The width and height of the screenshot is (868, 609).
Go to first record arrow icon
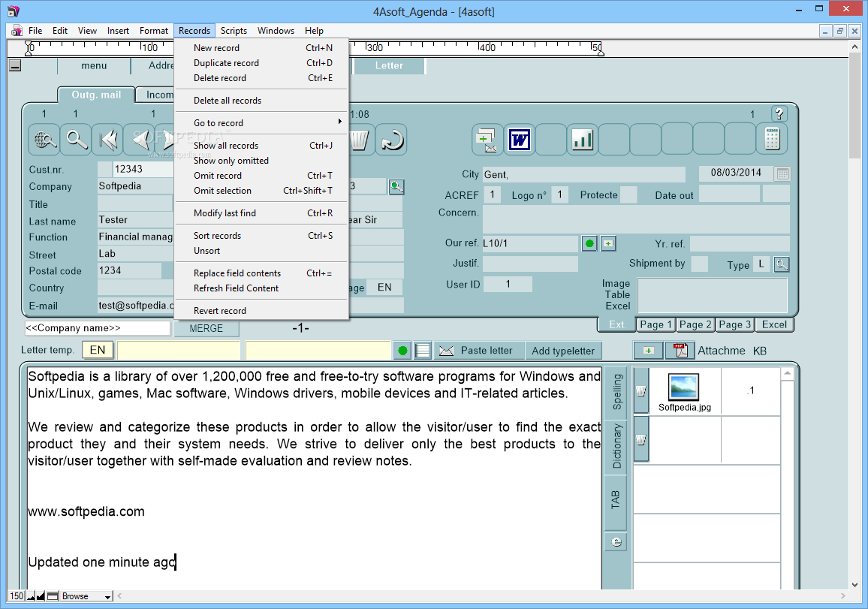[108, 140]
